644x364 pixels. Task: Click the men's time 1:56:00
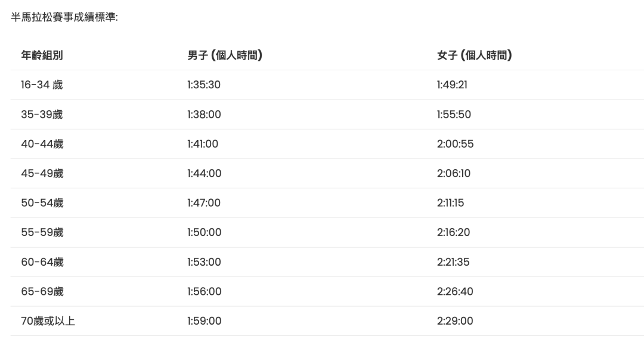(x=204, y=292)
